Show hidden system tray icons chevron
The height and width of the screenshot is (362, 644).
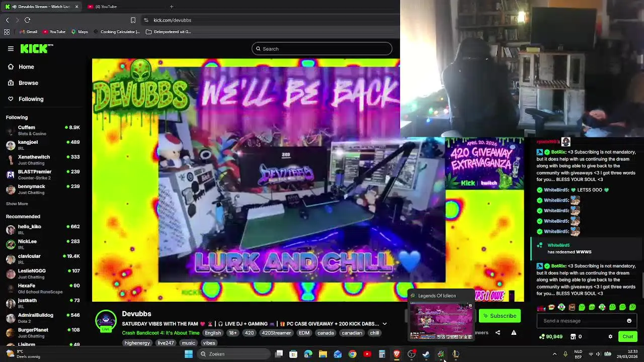[554, 354]
